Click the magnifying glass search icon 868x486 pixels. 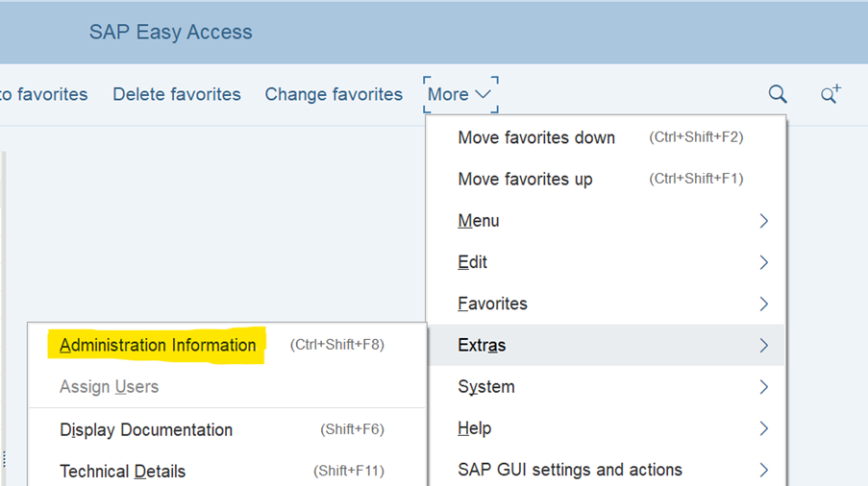[x=778, y=94]
